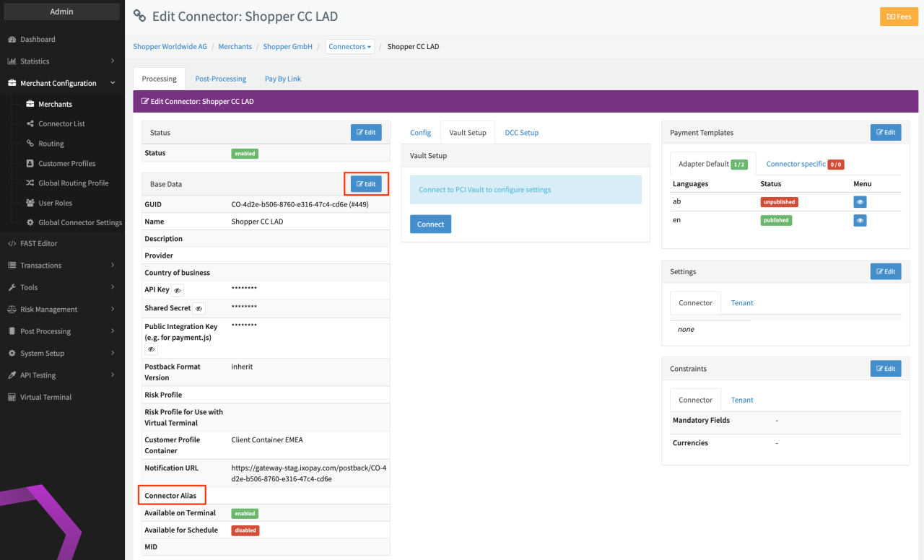This screenshot has height=560, width=924.
Task: Click the Customer Profiles sidebar icon
Action: [x=30, y=164]
